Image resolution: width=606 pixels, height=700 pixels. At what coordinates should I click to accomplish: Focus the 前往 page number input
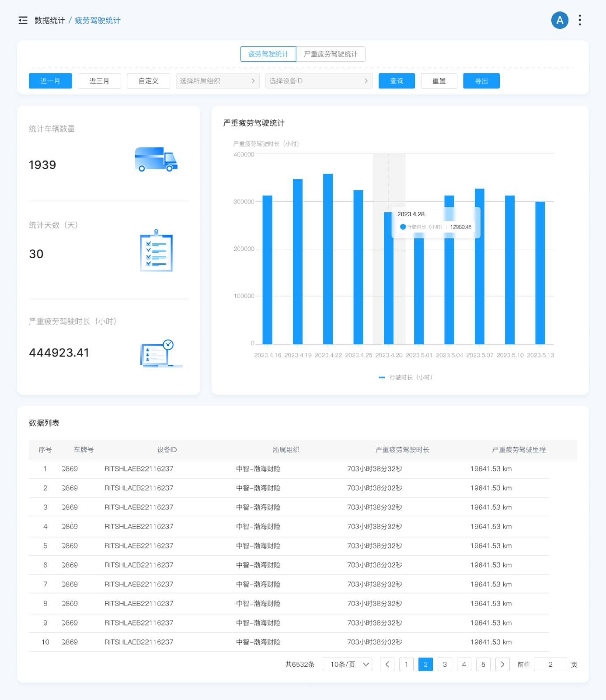click(x=550, y=665)
